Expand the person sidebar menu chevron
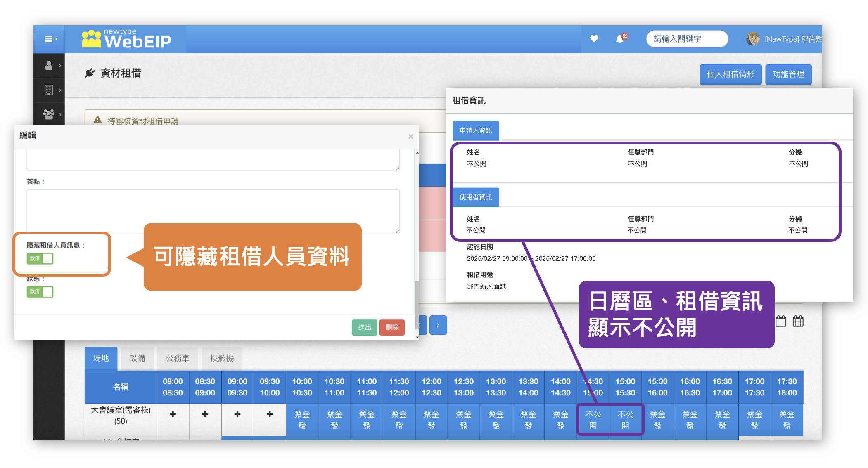Image resolution: width=868 pixels, height=468 pixels. click(x=60, y=66)
